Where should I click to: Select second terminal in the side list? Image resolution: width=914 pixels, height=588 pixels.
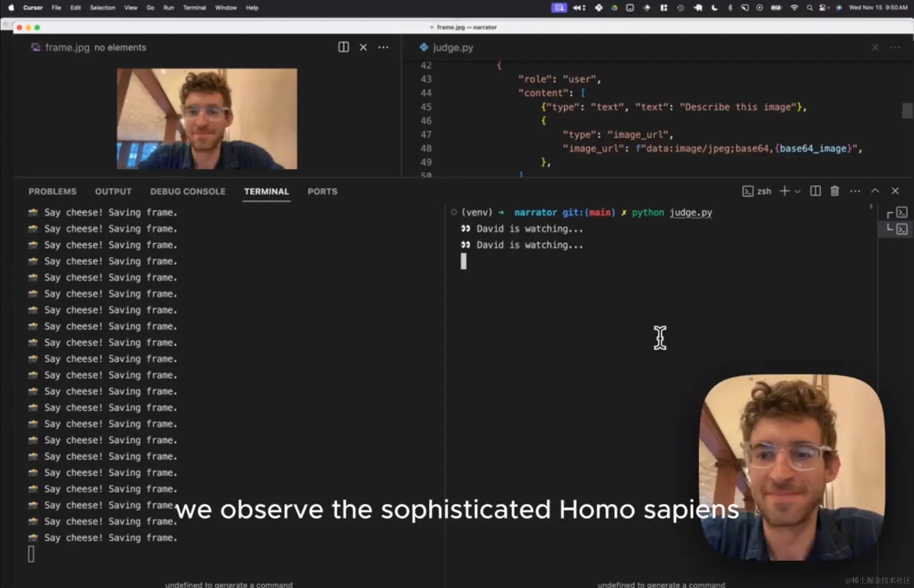click(902, 229)
